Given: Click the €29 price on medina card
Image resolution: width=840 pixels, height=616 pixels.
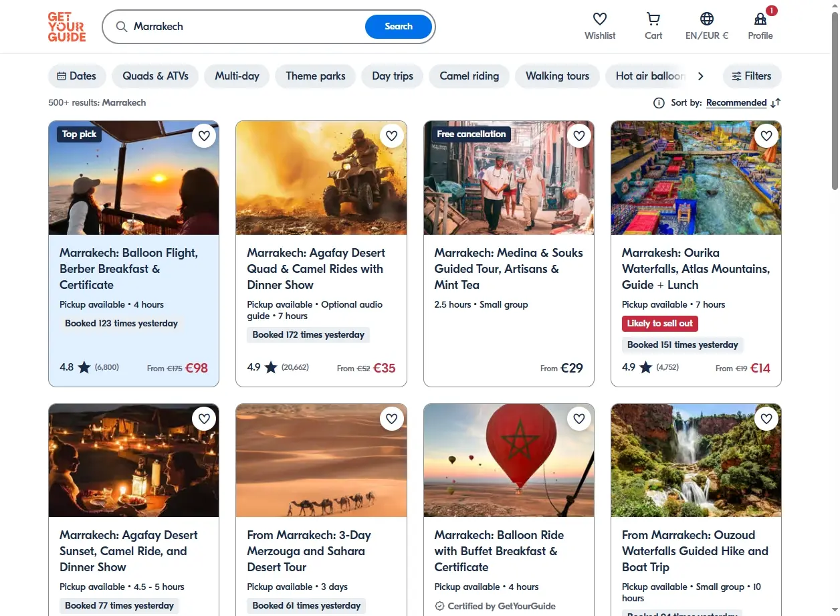Looking at the screenshot, I should (572, 368).
